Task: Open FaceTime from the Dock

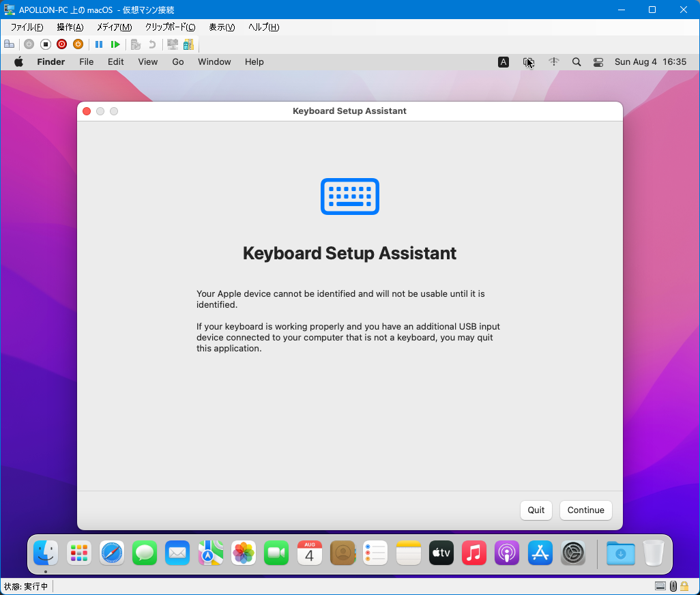Action: tap(276, 553)
